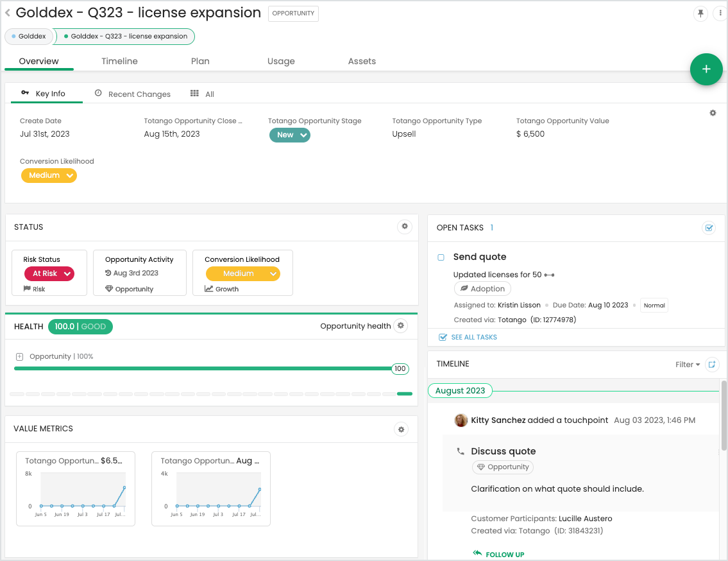The width and height of the screenshot is (728, 561).
Task: Expand the Opportunity 100% health row
Action: 19,357
